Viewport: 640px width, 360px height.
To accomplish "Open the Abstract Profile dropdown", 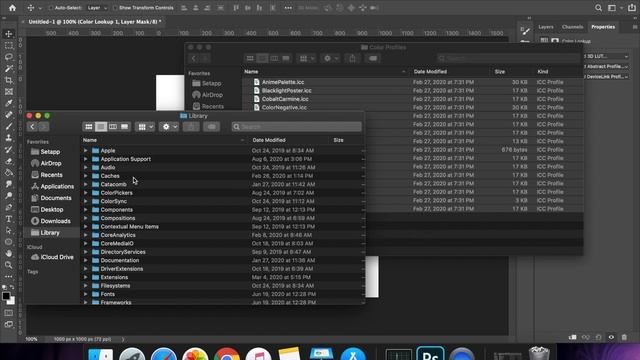I will (606, 66).
